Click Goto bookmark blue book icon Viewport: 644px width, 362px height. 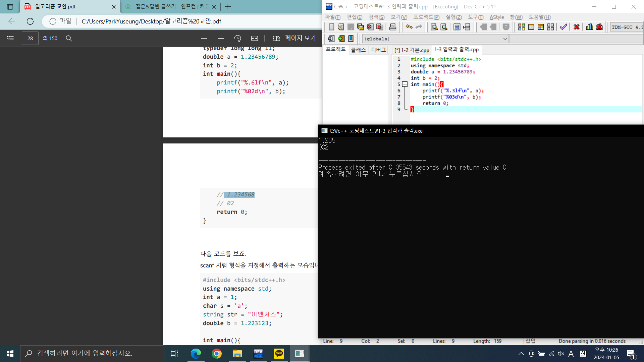point(351,39)
